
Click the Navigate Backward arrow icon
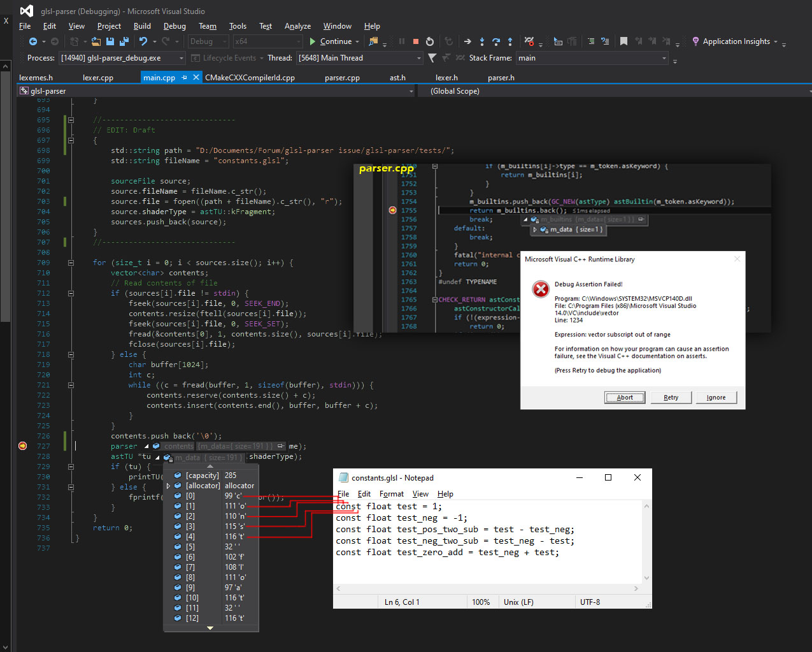[32, 41]
